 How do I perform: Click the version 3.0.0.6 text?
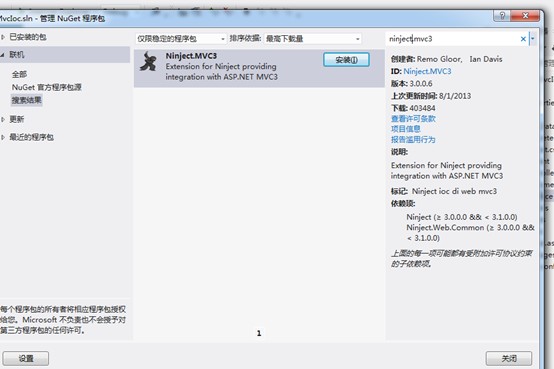[x=421, y=84]
